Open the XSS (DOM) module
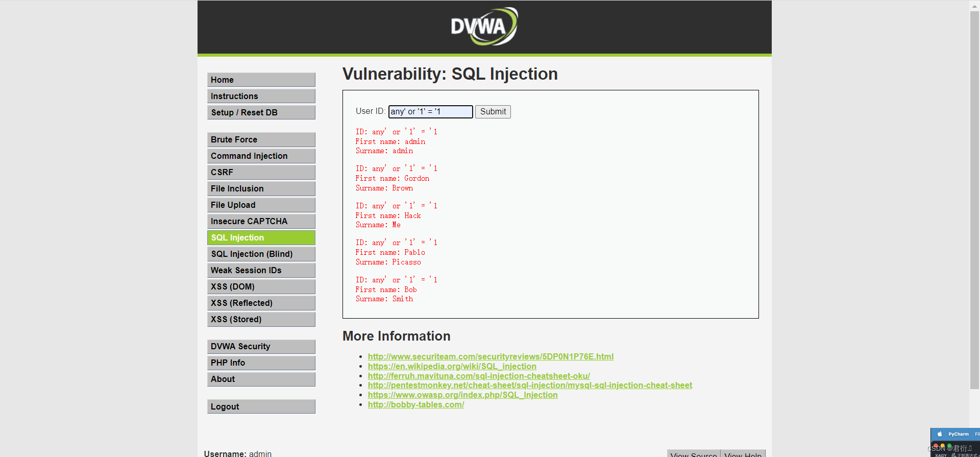The height and width of the screenshot is (457, 980). pos(261,286)
